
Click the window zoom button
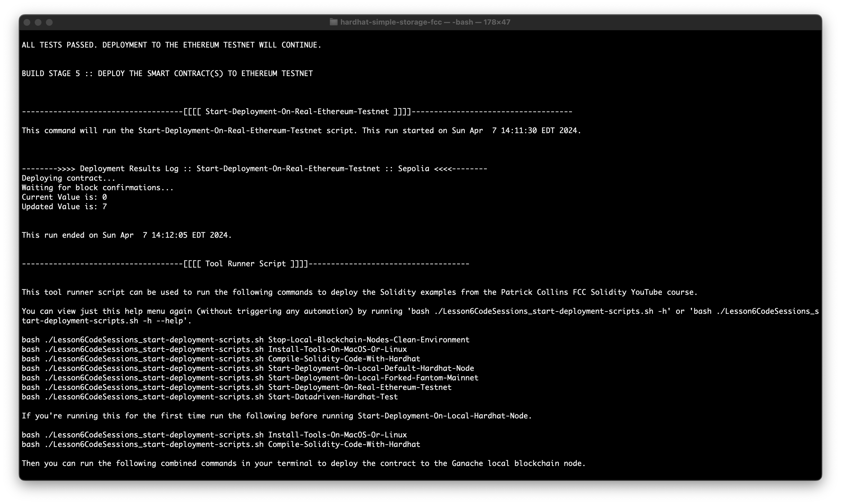[49, 22]
